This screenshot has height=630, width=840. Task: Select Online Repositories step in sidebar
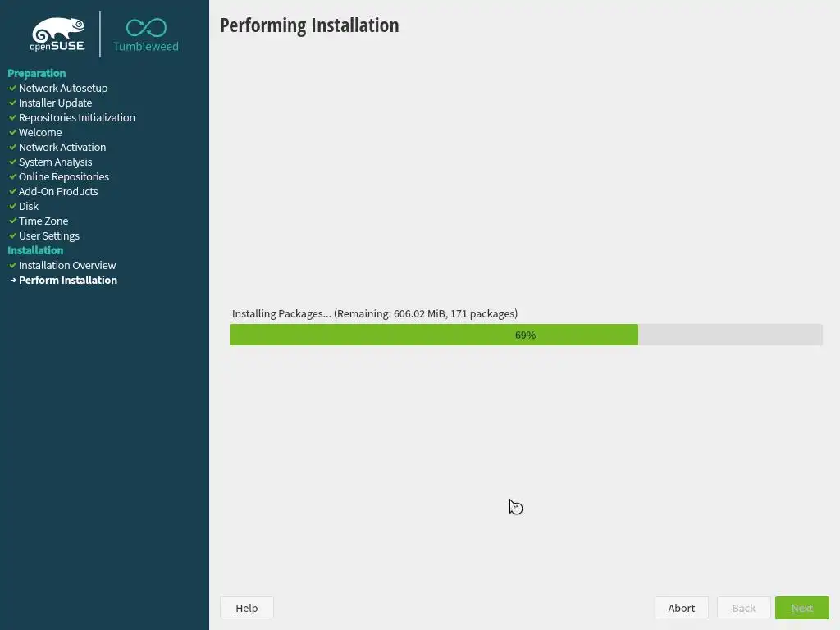64,177
